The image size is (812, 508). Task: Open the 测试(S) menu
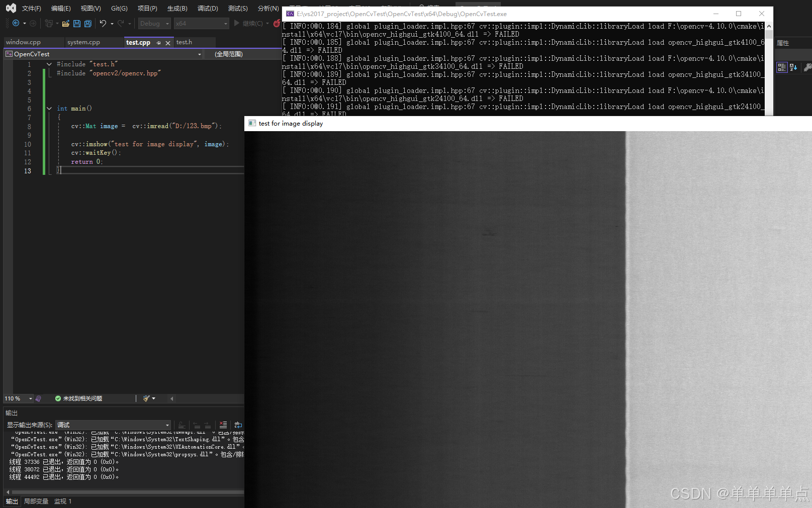[238, 9]
